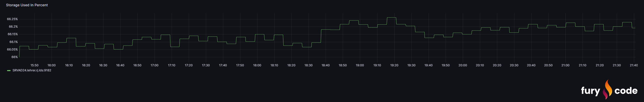Screen dimensions: 644x102
Task: Select the 66.15% y-axis label
Action: tap(13, 34)
